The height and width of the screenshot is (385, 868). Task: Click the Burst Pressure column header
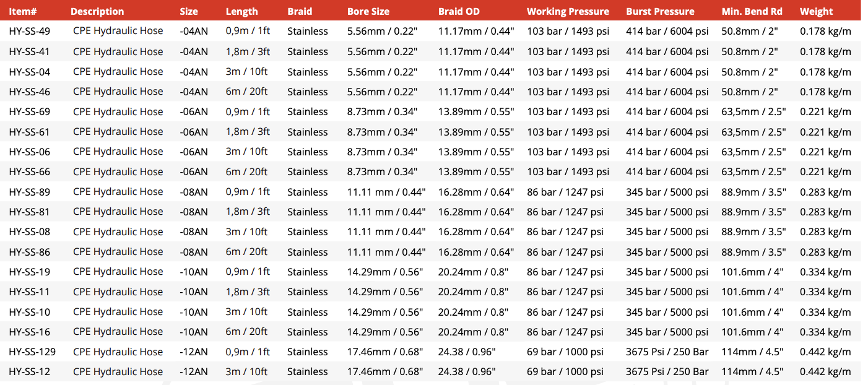(x=660, y=11)
